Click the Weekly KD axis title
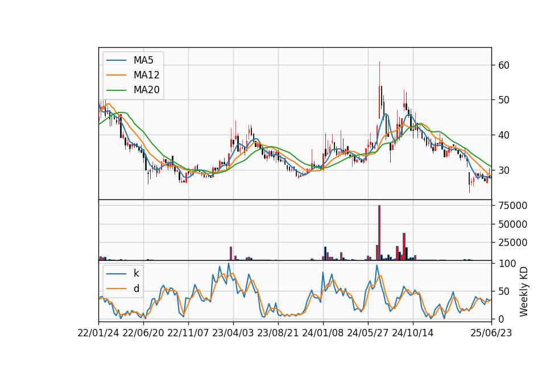 (523, 291)
